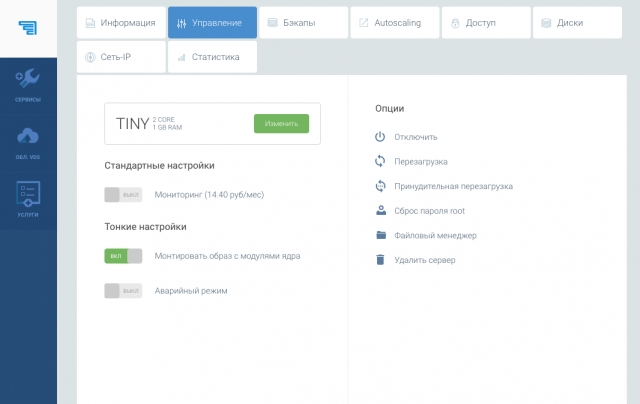The height and width of the screenshot is (404, 640).
Task: Click the lock icon on Доступ tab
Action: coord(455,23)
